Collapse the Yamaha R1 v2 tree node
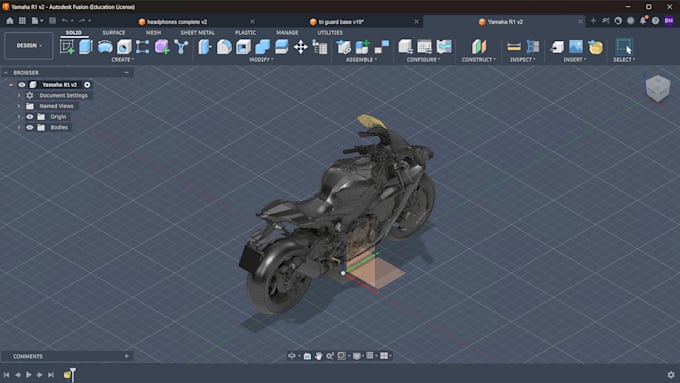This screenshot has height=383, width=680. [11, 85]
